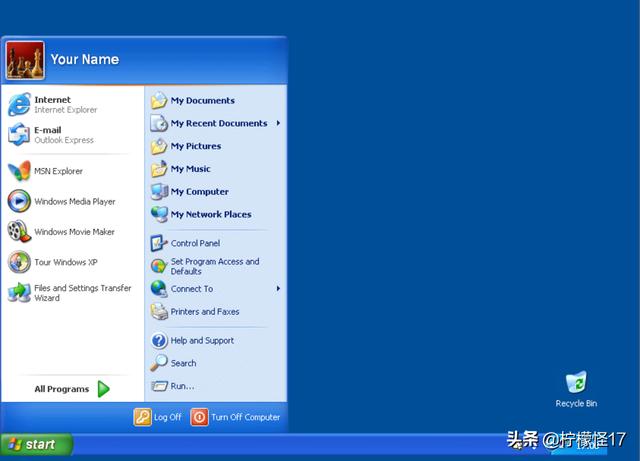Open the All Programs green arrow
This screenshot has height=461, width=640.
[104, 389]
